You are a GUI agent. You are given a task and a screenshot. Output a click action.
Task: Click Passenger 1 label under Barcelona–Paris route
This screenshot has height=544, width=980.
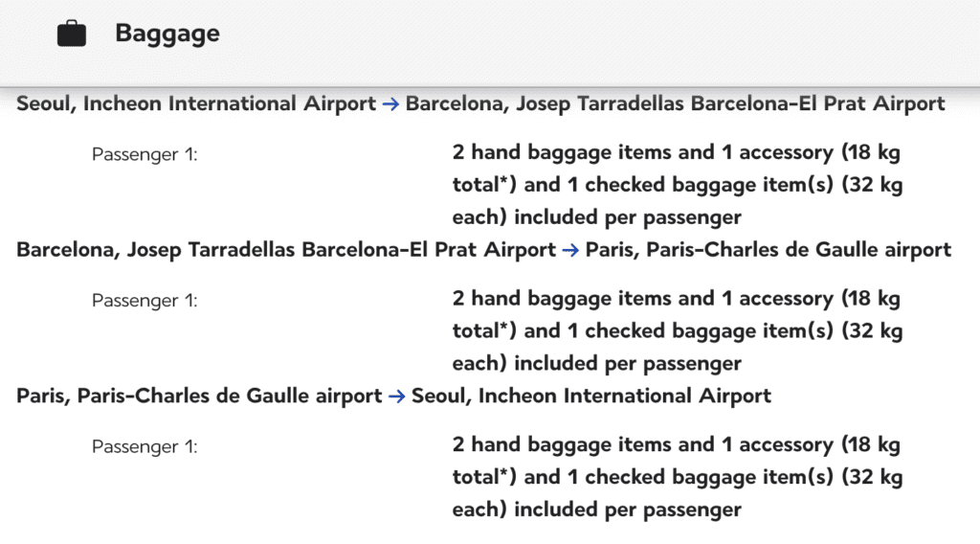click(145, 301)
